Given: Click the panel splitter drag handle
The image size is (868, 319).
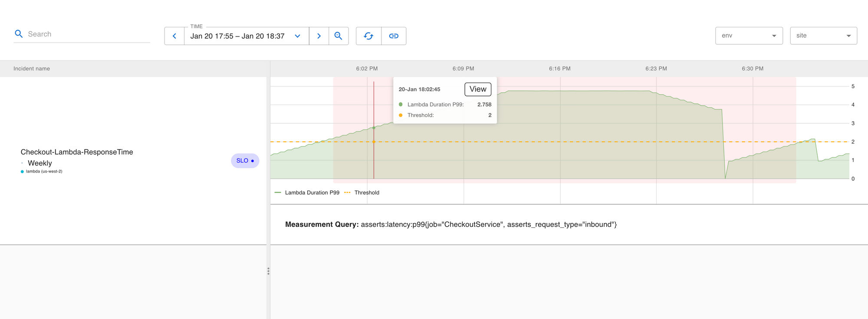Looking at the screenshot, I should [x=268, y=271].
